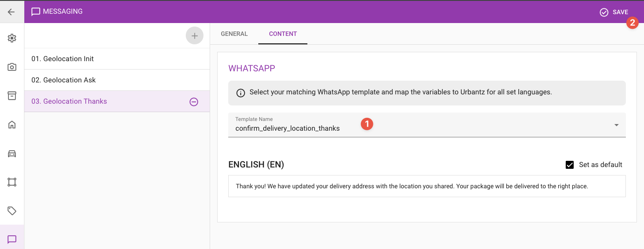
Task: Click the back arrow icon
Action: pos(11,12)
